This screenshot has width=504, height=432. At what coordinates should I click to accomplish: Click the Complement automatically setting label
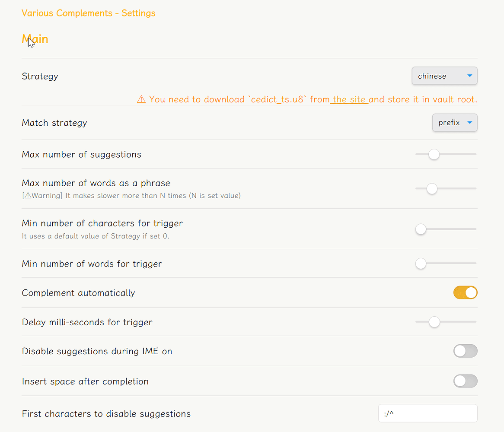click(78, 293)
